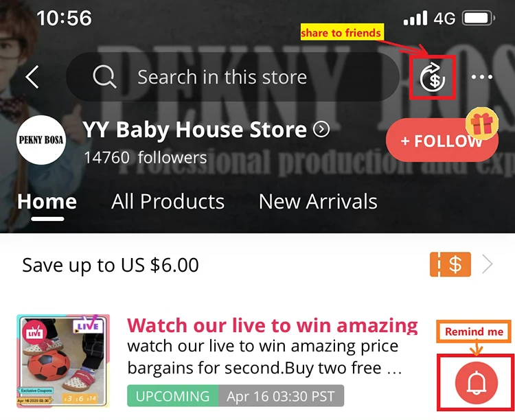Focus the Search in this store field
The height and width of the screenshot is (420, 515).
233,77
